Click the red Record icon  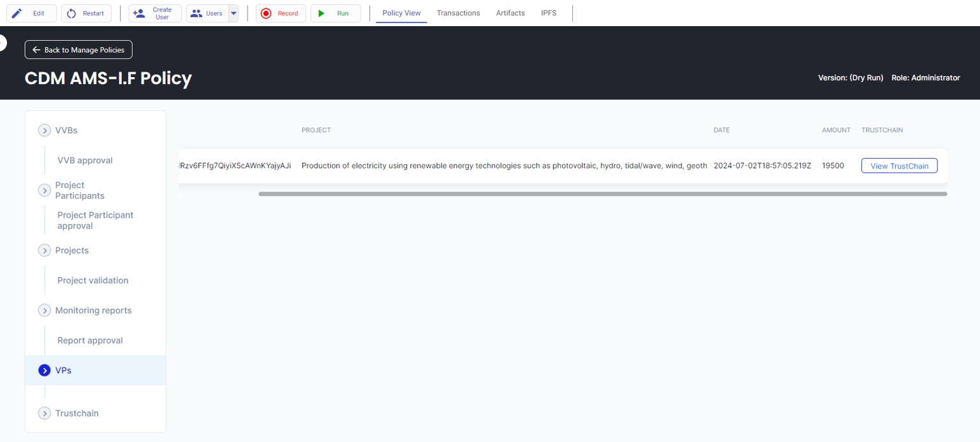(x=266, y=13)
